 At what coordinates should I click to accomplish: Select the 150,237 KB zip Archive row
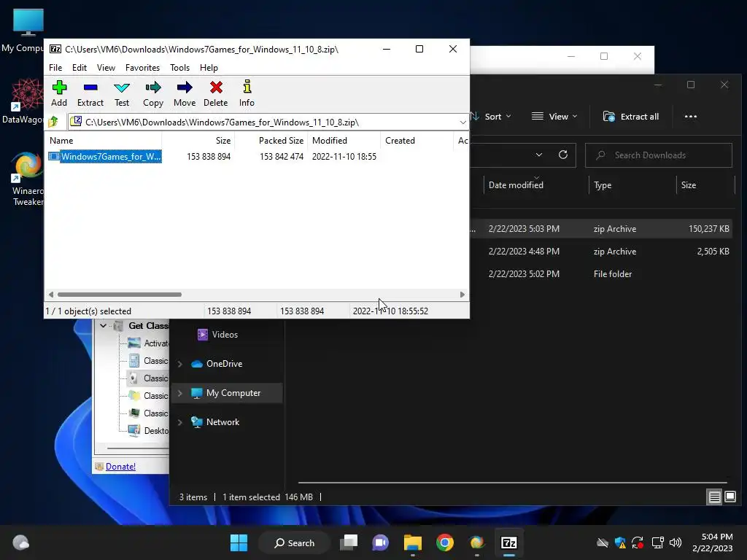coord(603,228)
